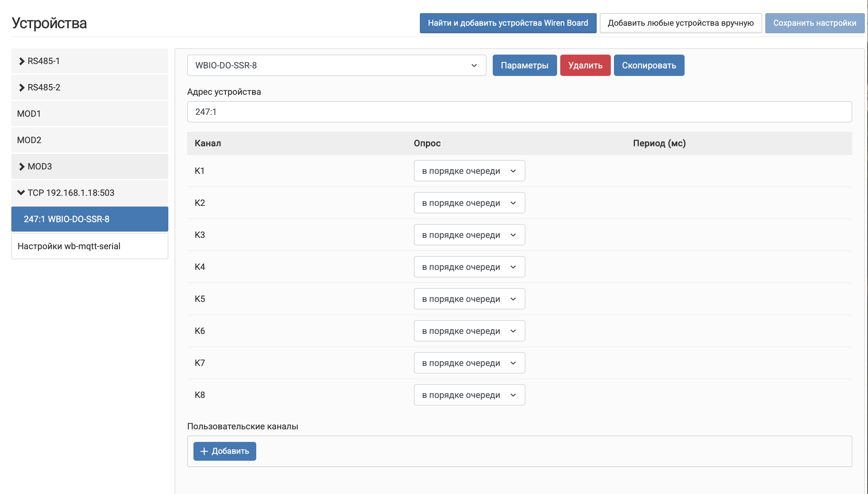Click the Адрес устройства input field
The image size is (868, 494).
click(x=519, y=112)
